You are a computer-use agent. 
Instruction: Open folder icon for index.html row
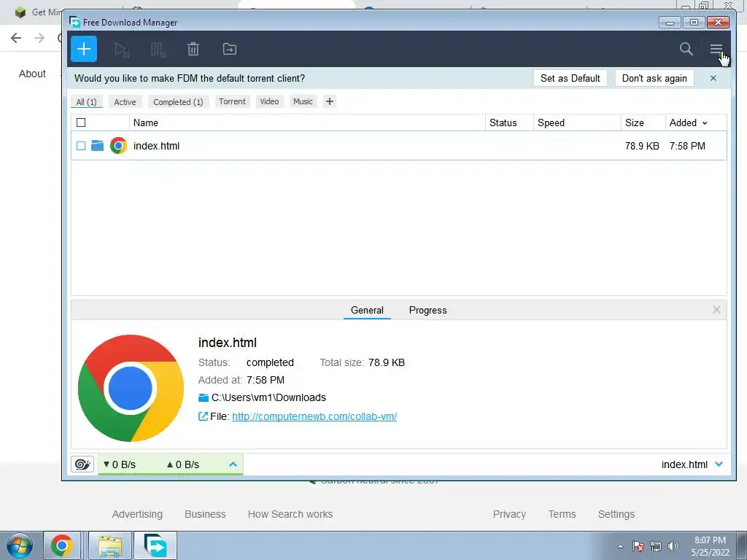[97, 145]
